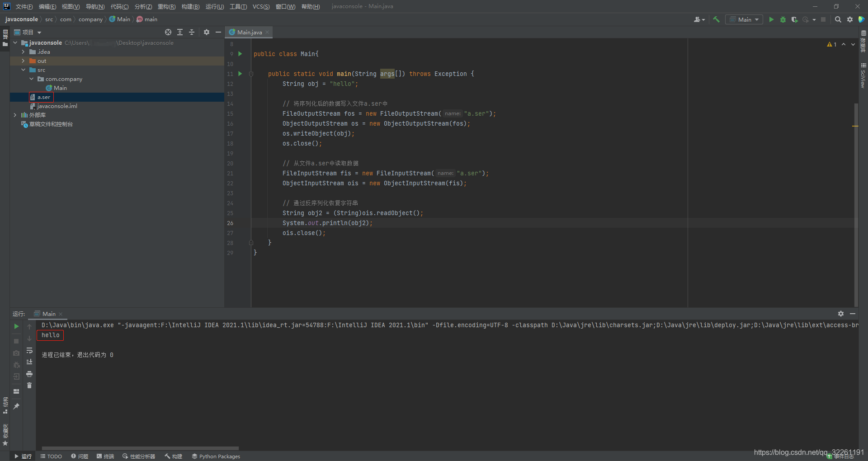This screenshot has height=461, width=868.
Task: Open the Main run configuration dropdown
Action: [x=744, y=19]
